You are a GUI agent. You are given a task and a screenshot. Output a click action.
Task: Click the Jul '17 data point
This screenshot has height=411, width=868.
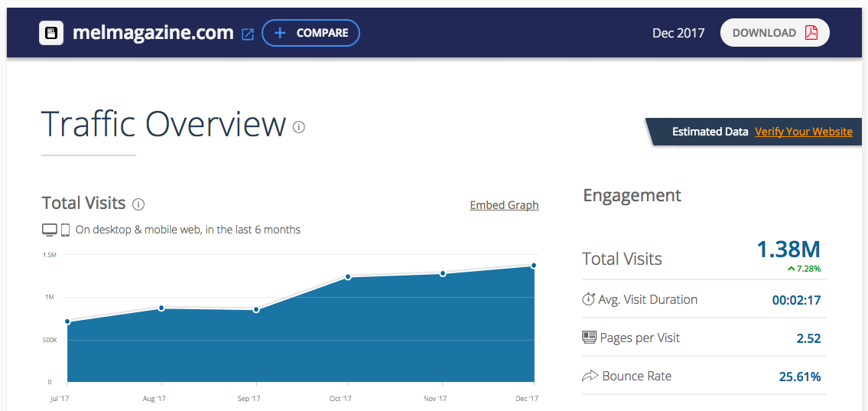pos(67,321)
